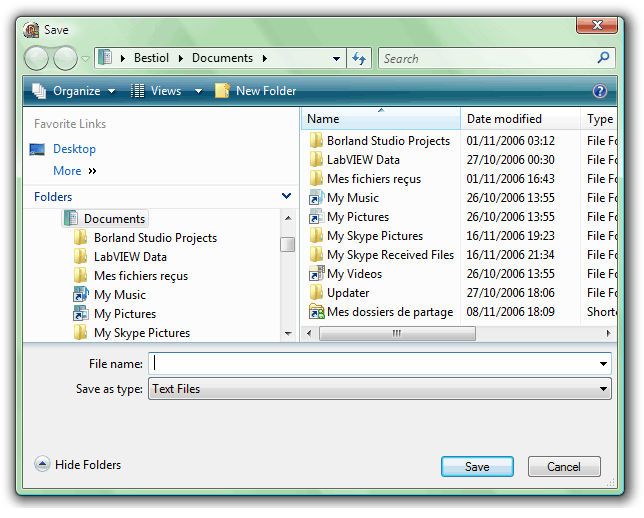The height and width of the screenshot is (518, 644).
Task: Click the Help question mark icon
Action: (600, 91)
